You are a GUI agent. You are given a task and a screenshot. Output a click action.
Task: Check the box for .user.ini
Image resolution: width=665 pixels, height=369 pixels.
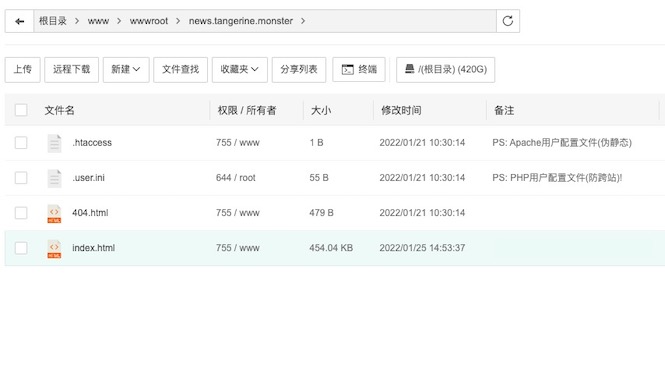21,178
